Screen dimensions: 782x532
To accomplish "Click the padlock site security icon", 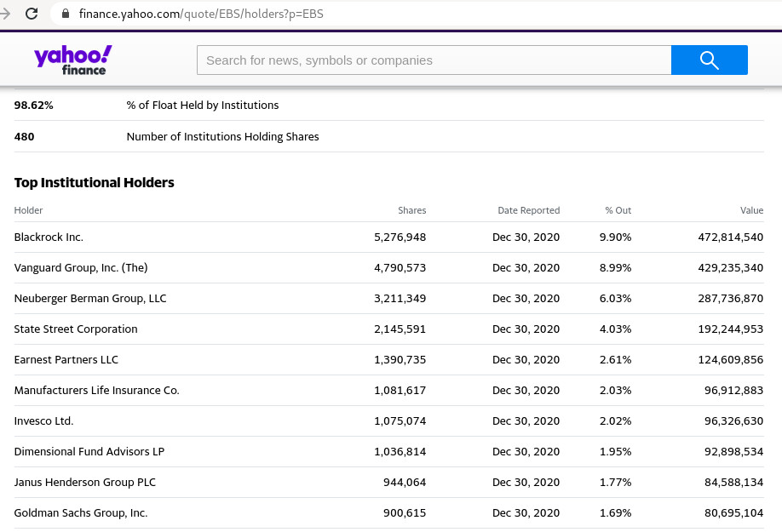I will pyautogui.click(x=66, y=14).
